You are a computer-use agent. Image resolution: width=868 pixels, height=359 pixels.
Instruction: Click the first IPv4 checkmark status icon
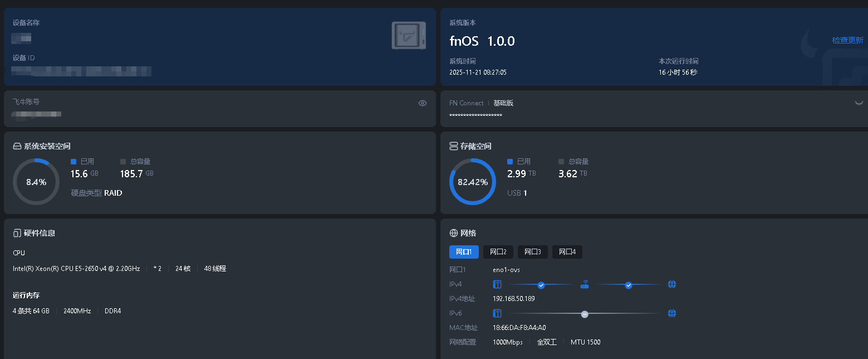(x=541, y=285)
